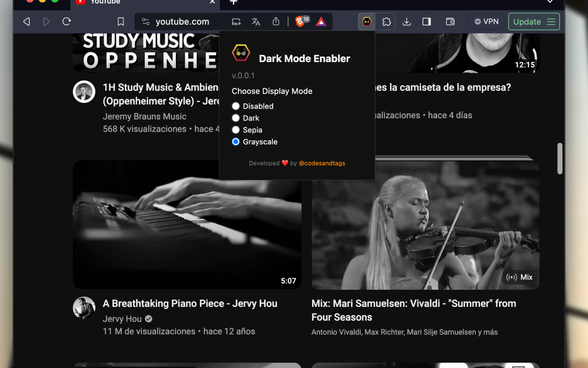The image size is (588, 368).
Task: Open the translate page icon
Action: pyautogui.click(x=256, y=22)
